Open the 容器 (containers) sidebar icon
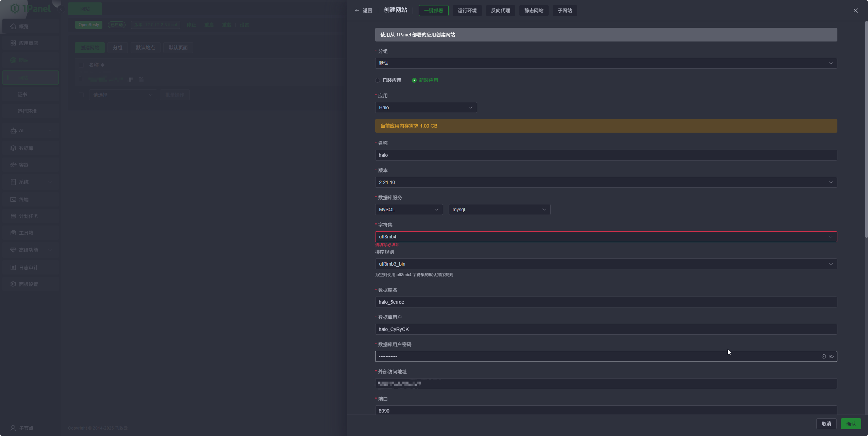 click(x=13, y=165)
